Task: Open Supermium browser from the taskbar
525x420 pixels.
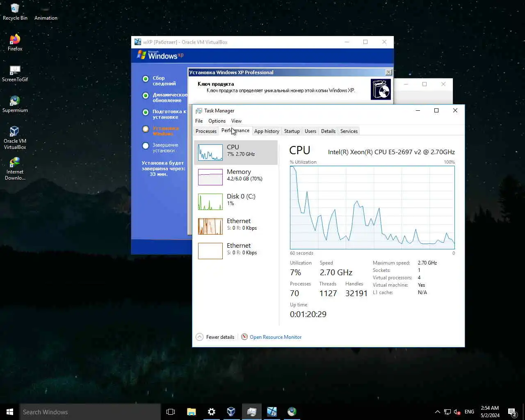Action: [x=292, y=412]
